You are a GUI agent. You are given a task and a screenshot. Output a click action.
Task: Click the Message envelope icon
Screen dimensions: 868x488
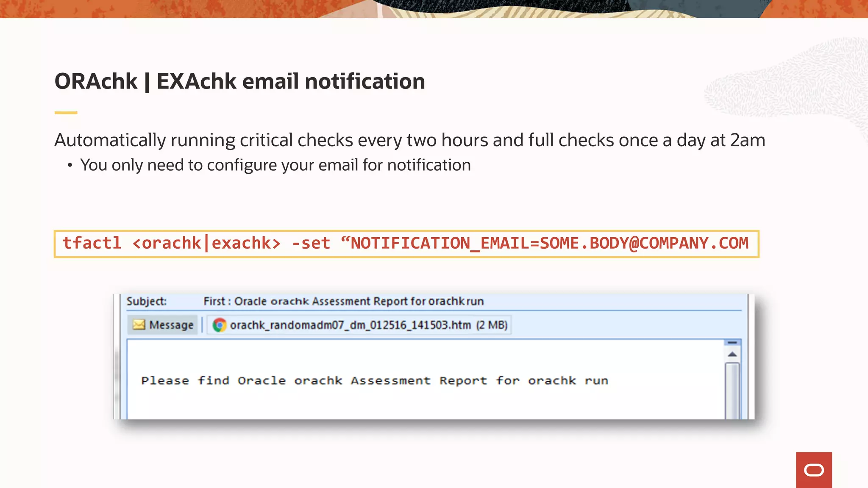pyautogui.click(x=139, y=325)
